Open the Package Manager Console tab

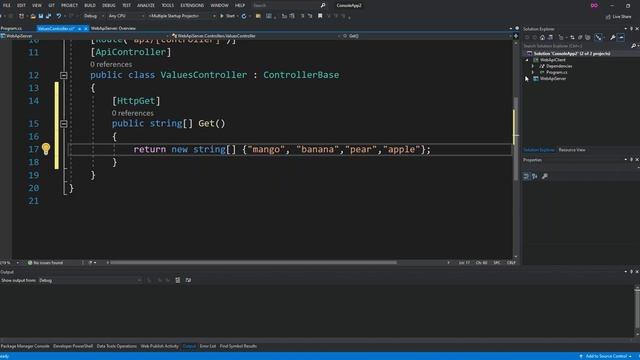point(25,346)
